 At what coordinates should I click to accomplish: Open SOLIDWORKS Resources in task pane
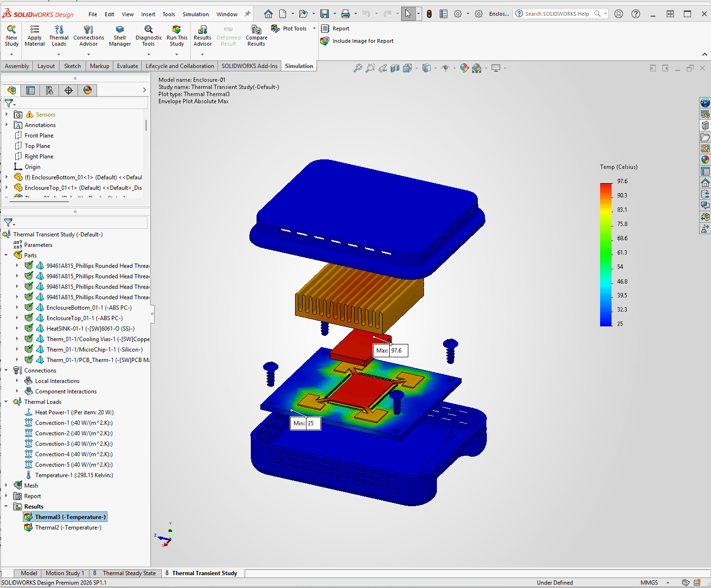[705, 103]
